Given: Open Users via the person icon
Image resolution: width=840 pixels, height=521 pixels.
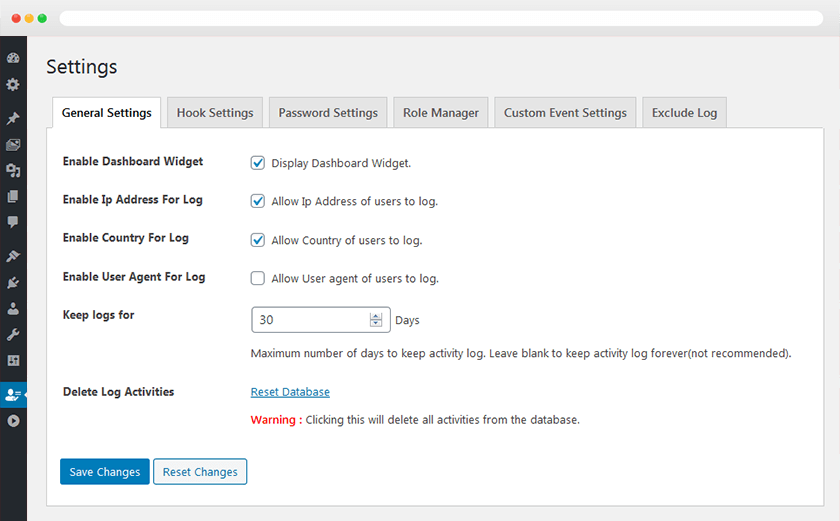Looking at the screenshot, I should click(13, 309).
